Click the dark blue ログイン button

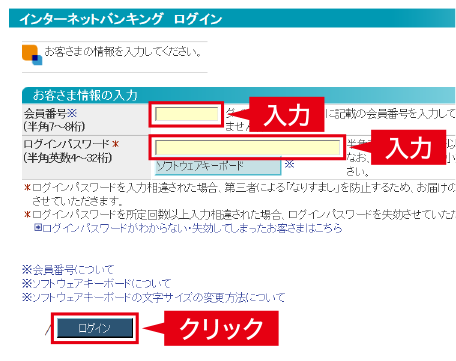tap(95, 328)
